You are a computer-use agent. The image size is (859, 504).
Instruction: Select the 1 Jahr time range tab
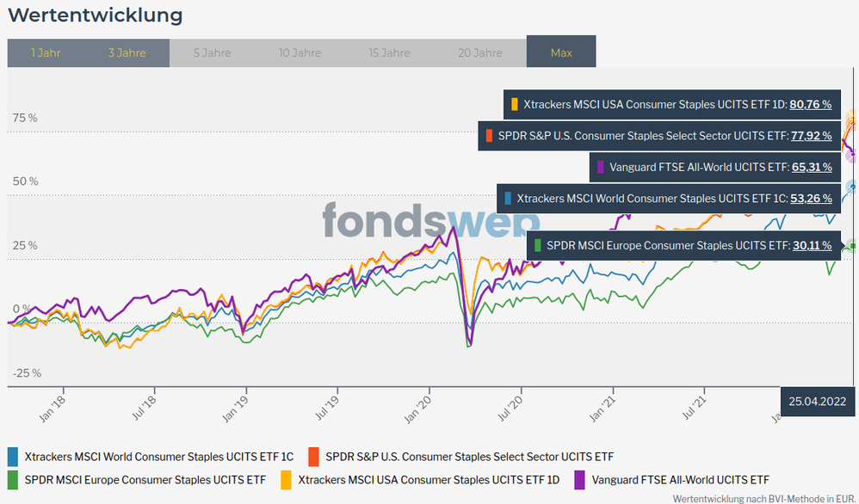tap(46, 52)
